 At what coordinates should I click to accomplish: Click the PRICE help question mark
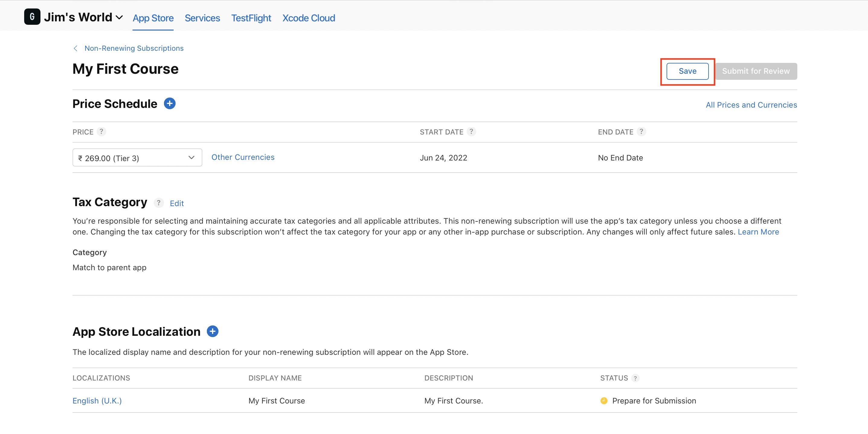(101, 131)
